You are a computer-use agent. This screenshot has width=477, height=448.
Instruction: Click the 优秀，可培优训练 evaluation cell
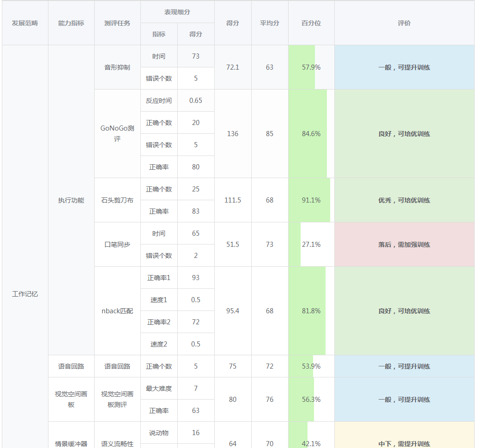point(405,200)
